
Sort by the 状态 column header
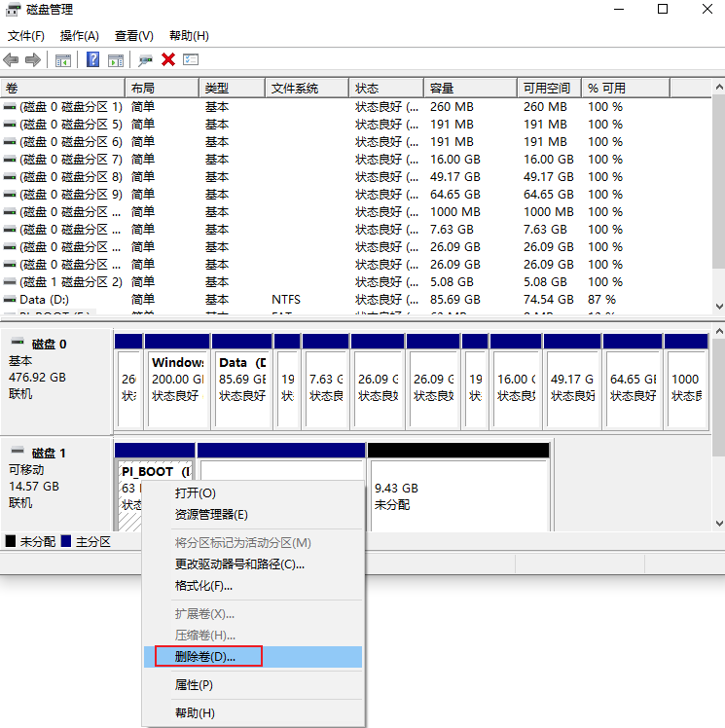(386, 89)
